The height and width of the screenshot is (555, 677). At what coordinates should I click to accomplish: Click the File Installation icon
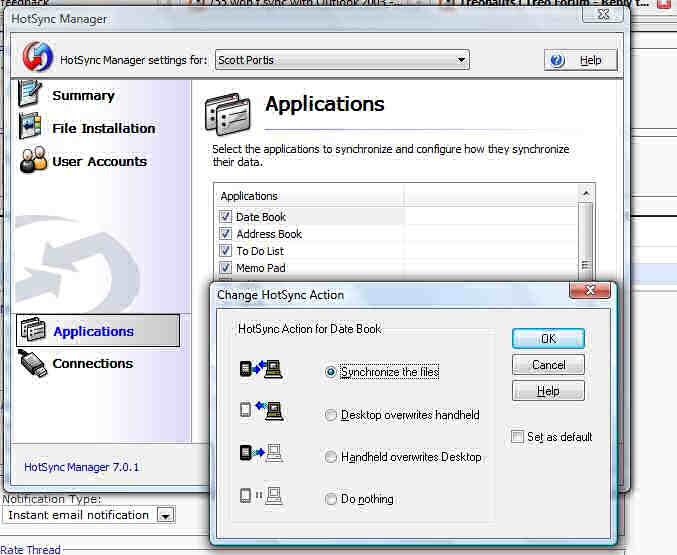click(x=30, y=126)
